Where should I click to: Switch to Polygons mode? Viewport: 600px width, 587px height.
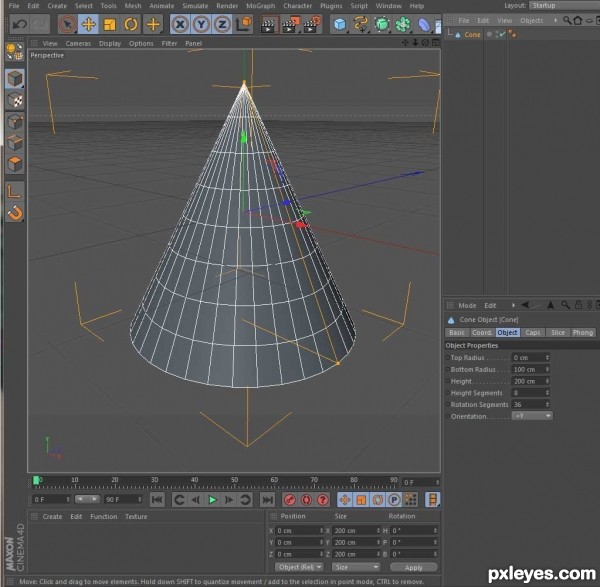click(15, 164)
